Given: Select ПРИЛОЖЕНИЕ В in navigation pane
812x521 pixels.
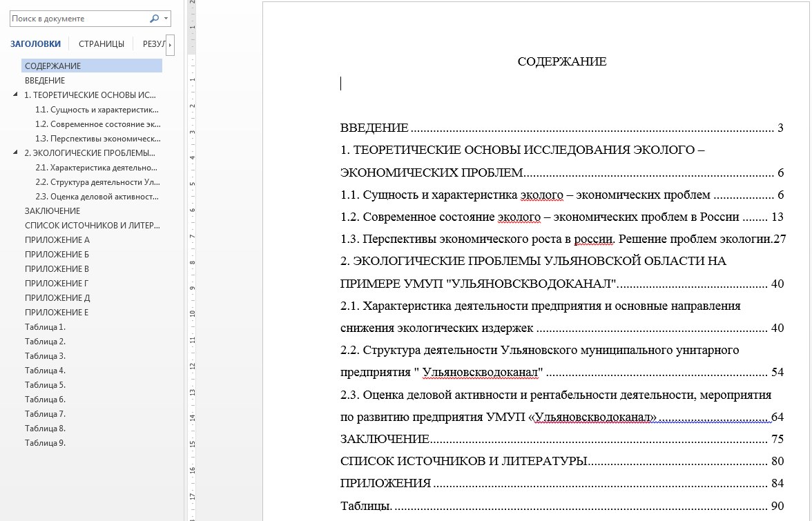Looking at the screenshot, I should click(57, 268).
